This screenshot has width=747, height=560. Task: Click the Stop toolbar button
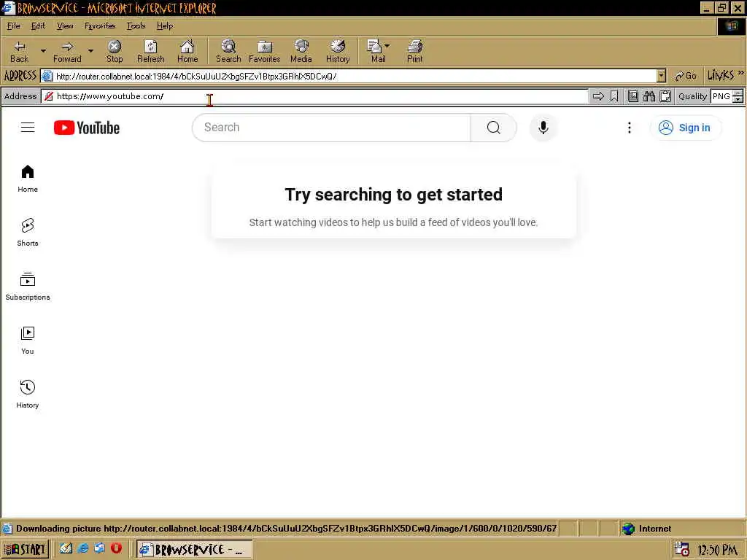(115, 52)
